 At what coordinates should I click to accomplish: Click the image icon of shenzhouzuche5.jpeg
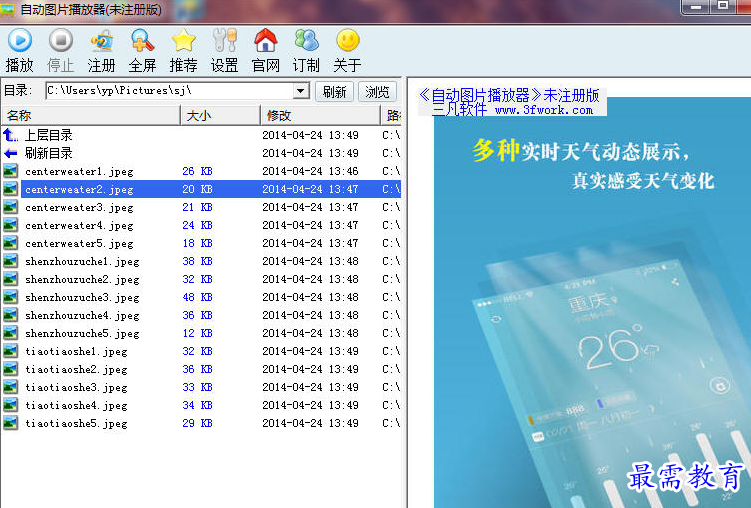click(11, 333)
